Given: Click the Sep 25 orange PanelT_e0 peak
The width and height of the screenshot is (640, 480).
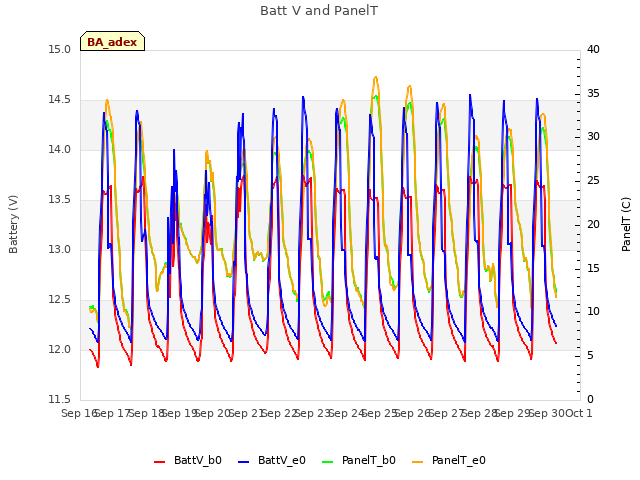Looking at the screenshot, I should (x=376, y=77).
